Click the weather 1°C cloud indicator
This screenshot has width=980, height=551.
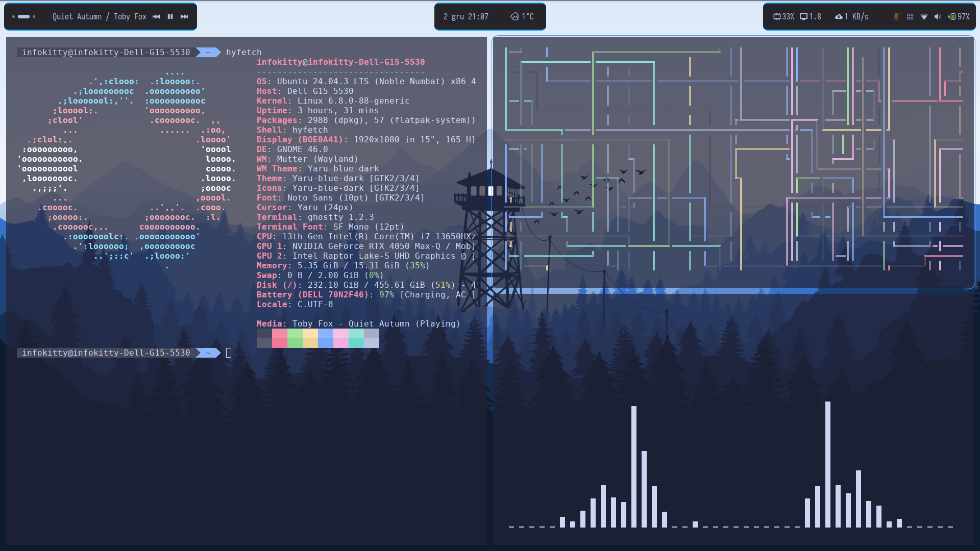[x=522, y=16]
